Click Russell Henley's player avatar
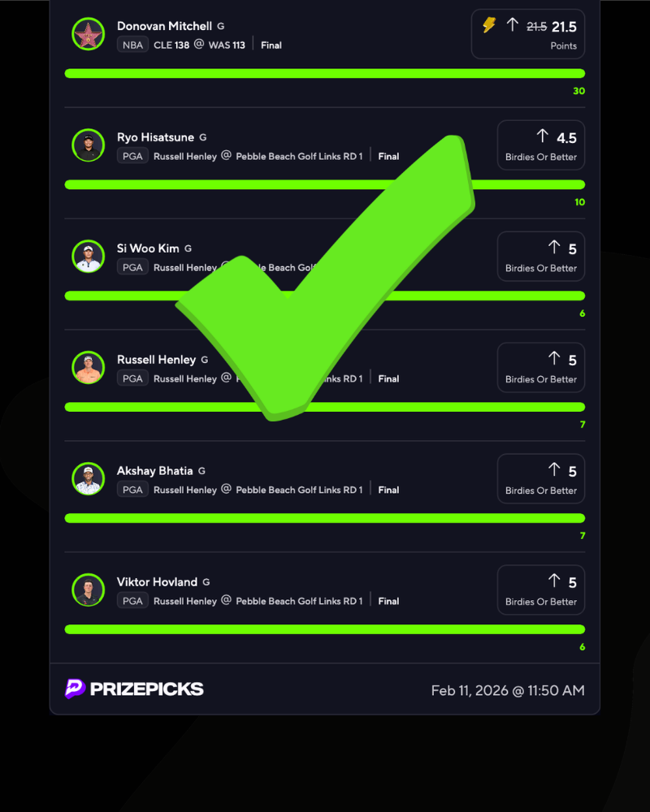The width and height of the screenshot is (650, 812). click(x=88, y=368)
